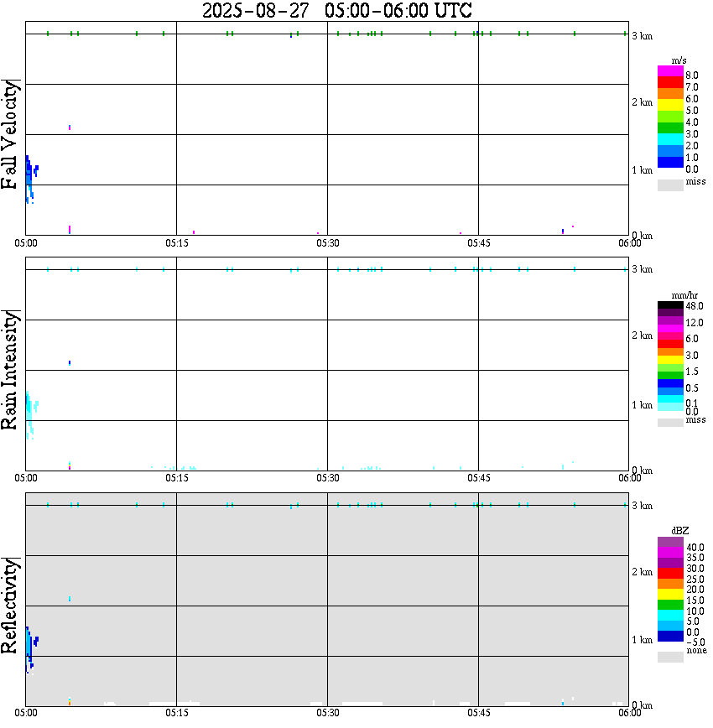Select the gray 'miss' swatch in the mm/hr legend
This screenshot has width=713, height=728.
[x=670, y=423]
